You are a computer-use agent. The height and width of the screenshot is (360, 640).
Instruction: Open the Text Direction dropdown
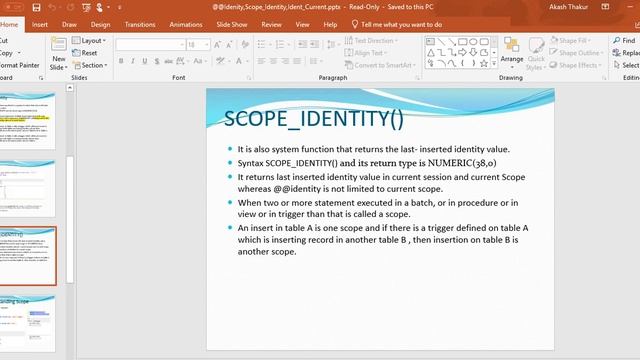click(x=371, y=40)
